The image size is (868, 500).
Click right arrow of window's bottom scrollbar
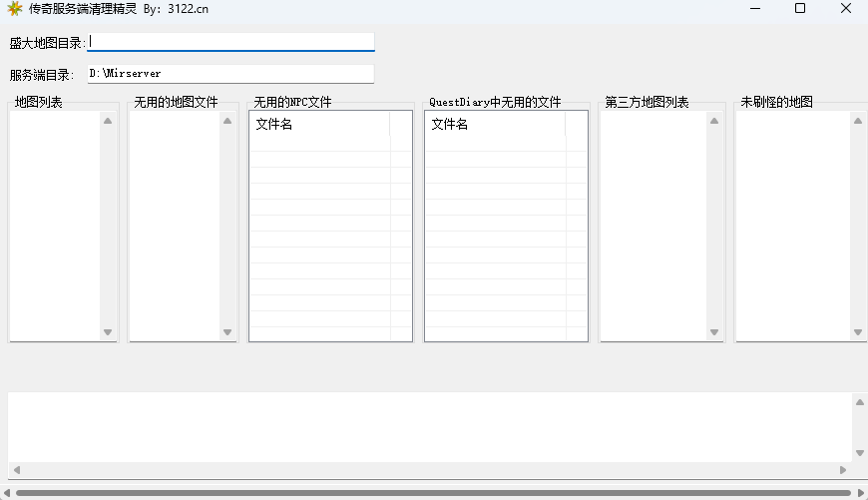861,493
